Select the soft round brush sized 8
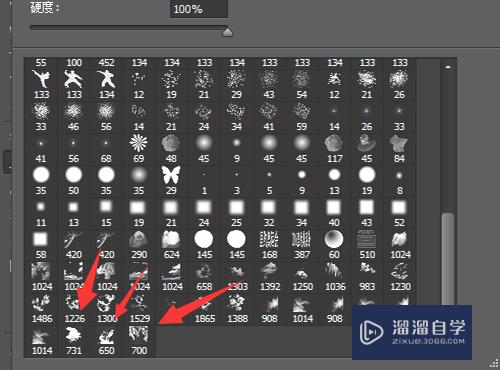 pos(399,175)
